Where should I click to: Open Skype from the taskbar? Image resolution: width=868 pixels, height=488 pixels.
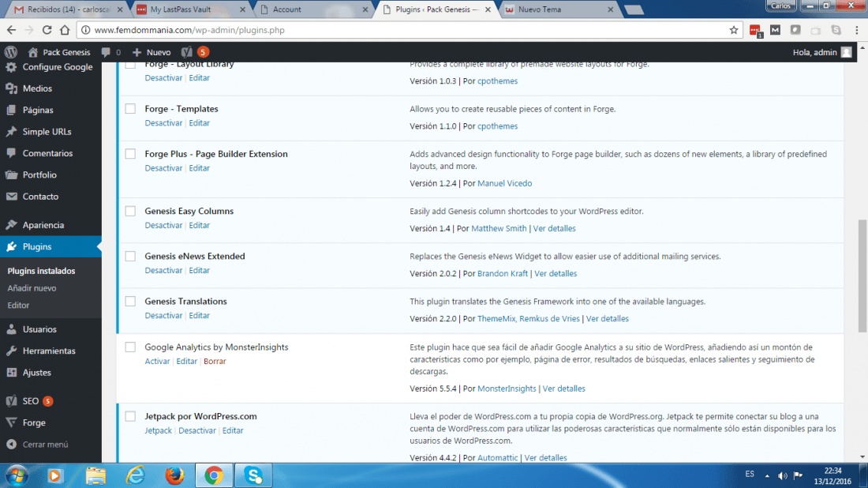click(253, 475)
